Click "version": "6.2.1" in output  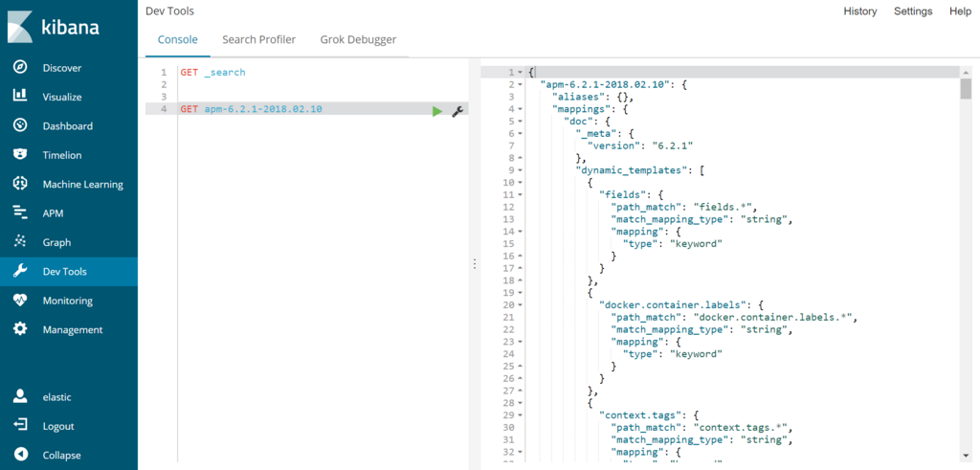click(x=640, y=145)
